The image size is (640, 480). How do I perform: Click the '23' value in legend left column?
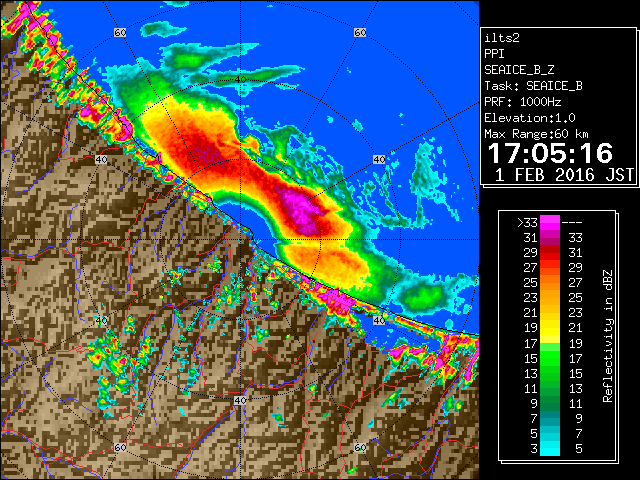point(531,298)
